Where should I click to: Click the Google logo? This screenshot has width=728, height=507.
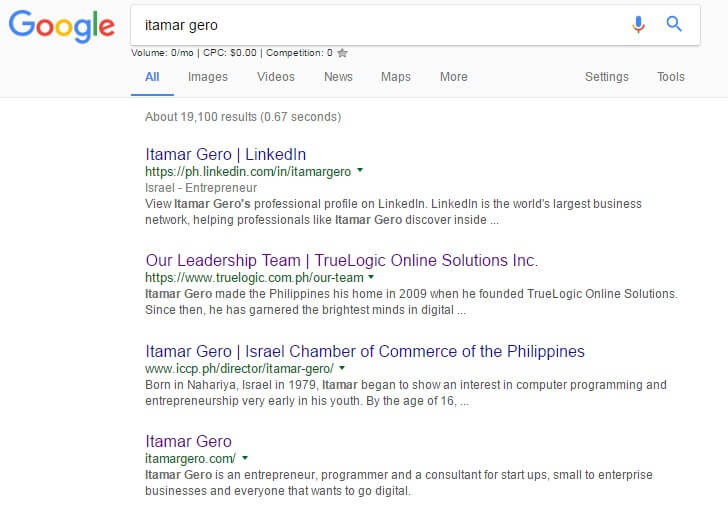pos(62,26)
